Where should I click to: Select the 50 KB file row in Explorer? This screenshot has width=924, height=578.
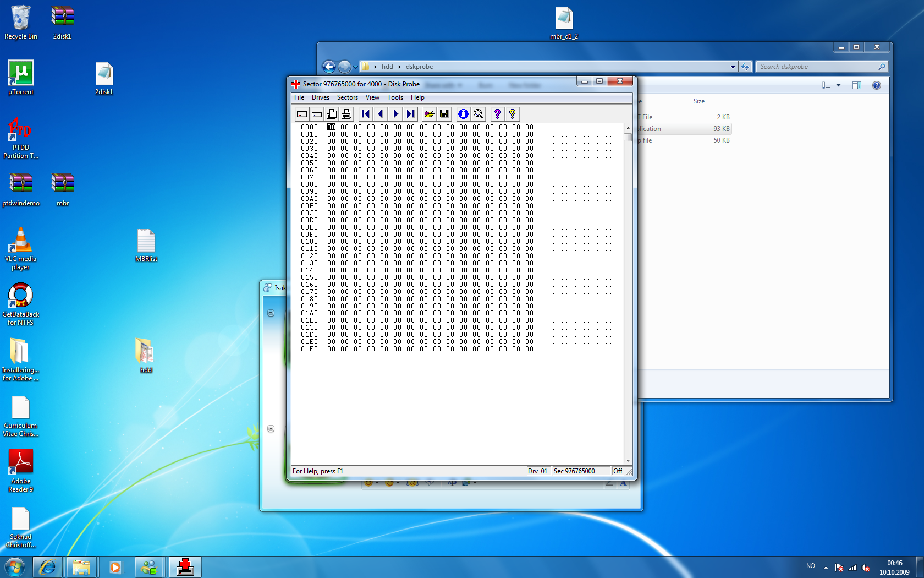(x=685, y=140)
